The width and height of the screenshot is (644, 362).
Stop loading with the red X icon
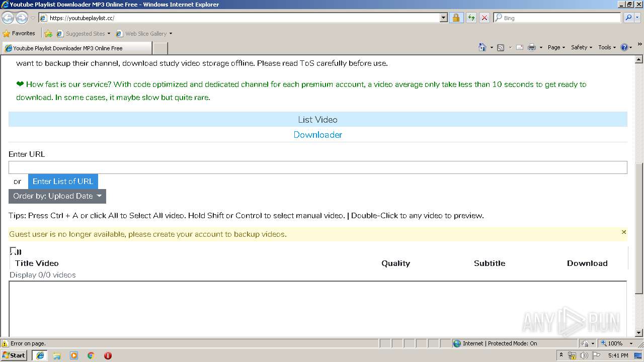pyautogui.click(x=484, y=18)
